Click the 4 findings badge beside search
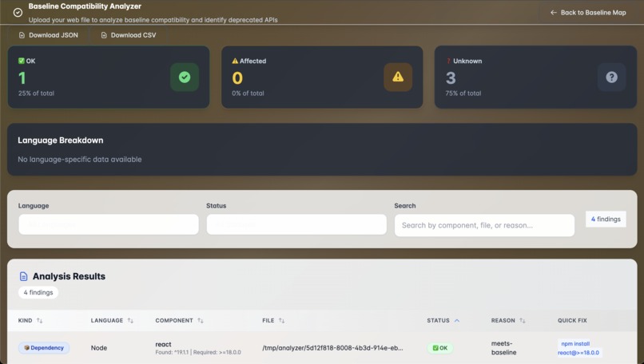Screen dimensions: 644x364 pyautogui.click(x=606, y=220)
